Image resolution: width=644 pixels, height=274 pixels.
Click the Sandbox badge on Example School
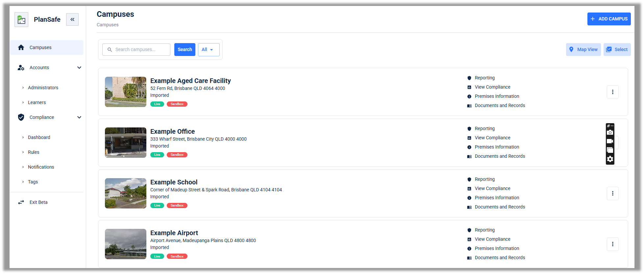(x=177, y=205)
